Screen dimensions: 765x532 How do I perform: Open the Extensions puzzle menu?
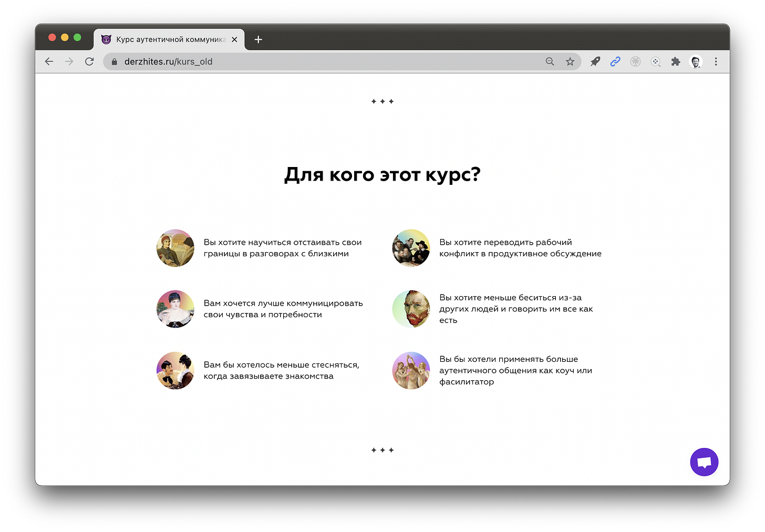[x=676, y=61]
